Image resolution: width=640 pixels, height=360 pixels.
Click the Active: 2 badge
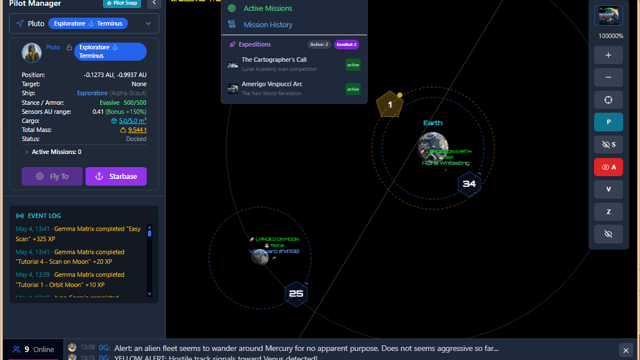(x=319, y=44)
